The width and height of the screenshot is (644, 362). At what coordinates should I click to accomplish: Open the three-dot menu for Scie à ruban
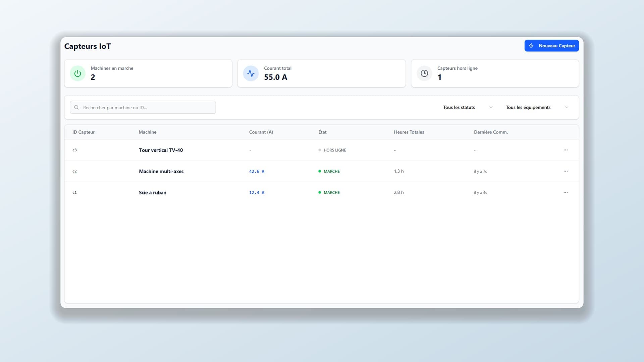566,192
